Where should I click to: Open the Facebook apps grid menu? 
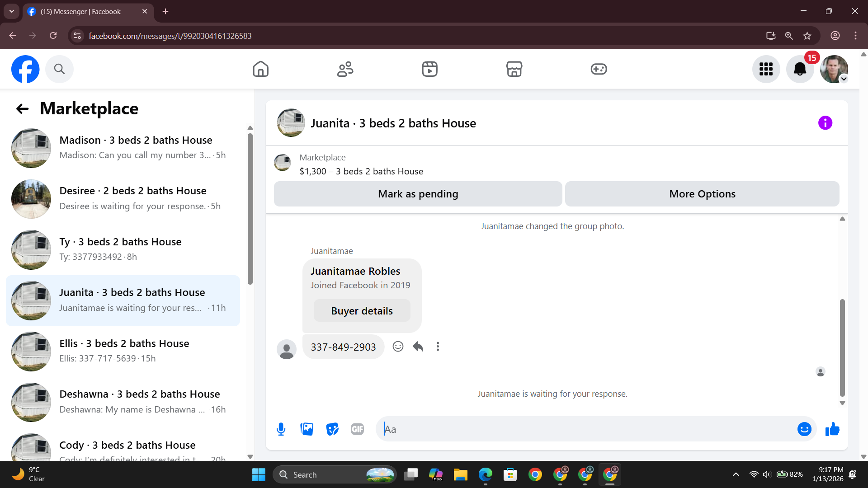pos(766,69)
